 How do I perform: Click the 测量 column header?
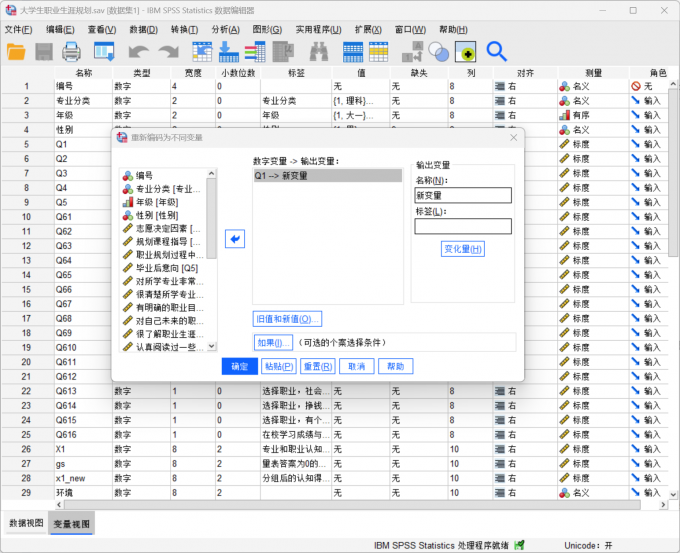tap(593, 73)
